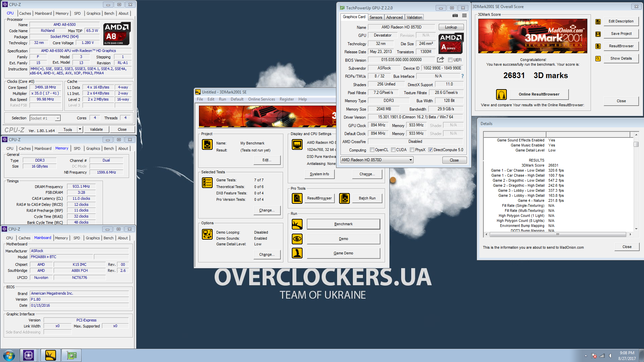This screenshot has width=644, height=362.
Task: Click the network icon in system tray
Action: 602,356
